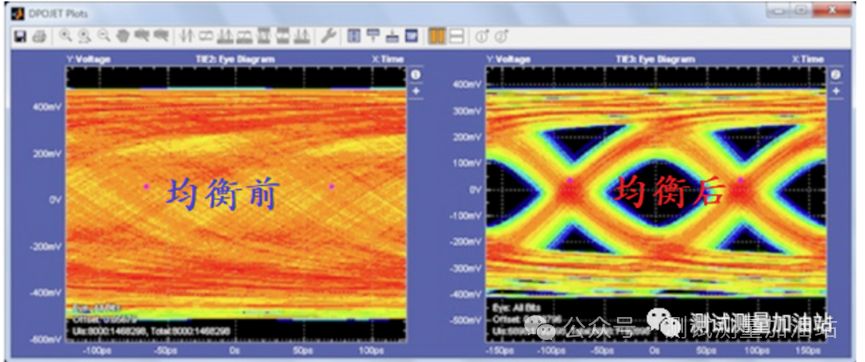The height and width of the screenshot is (362, 865).
Task: Select plot 1 circular toolbar button
Action: tap(482, 37)
